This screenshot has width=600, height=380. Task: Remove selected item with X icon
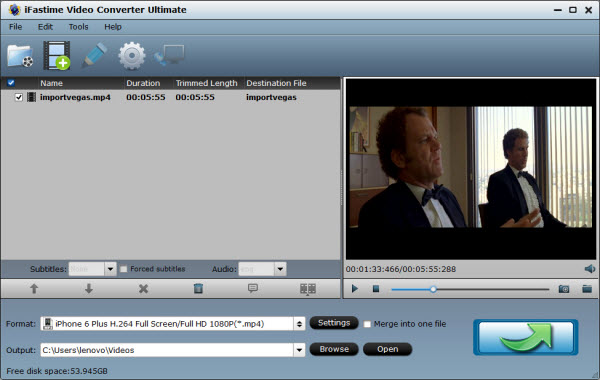(x=143, y=289)
